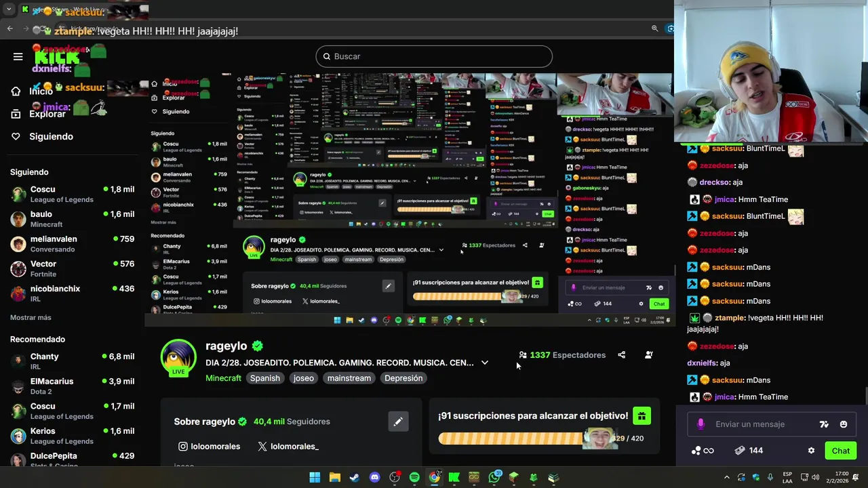Click the volume speaker tray icon
868x488 pixels.
click(815, 477)
